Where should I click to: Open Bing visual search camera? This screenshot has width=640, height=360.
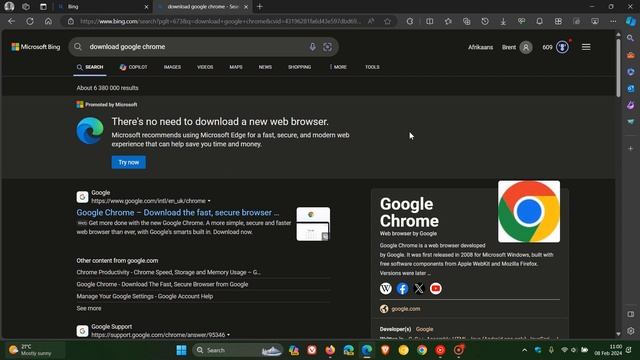[327, 47]
